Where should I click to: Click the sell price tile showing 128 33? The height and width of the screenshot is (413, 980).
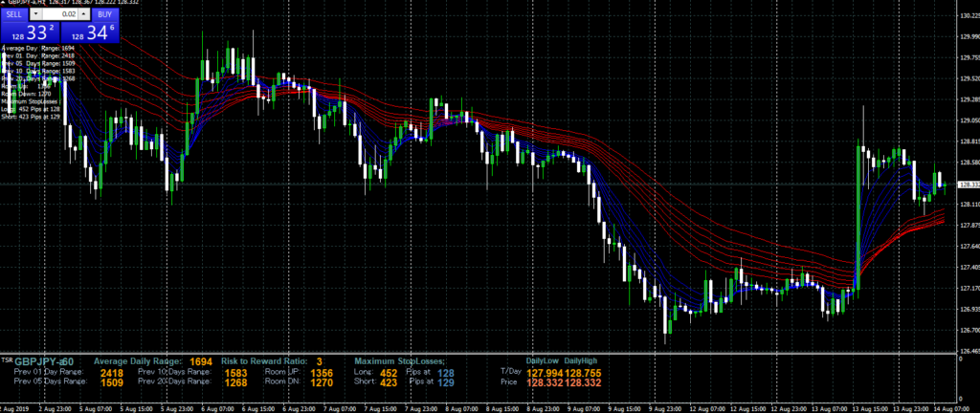[x=29, y=34]
